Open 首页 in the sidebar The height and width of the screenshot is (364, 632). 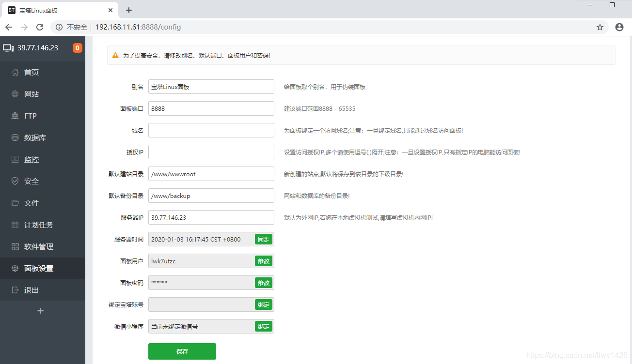(x=43, y=72)
